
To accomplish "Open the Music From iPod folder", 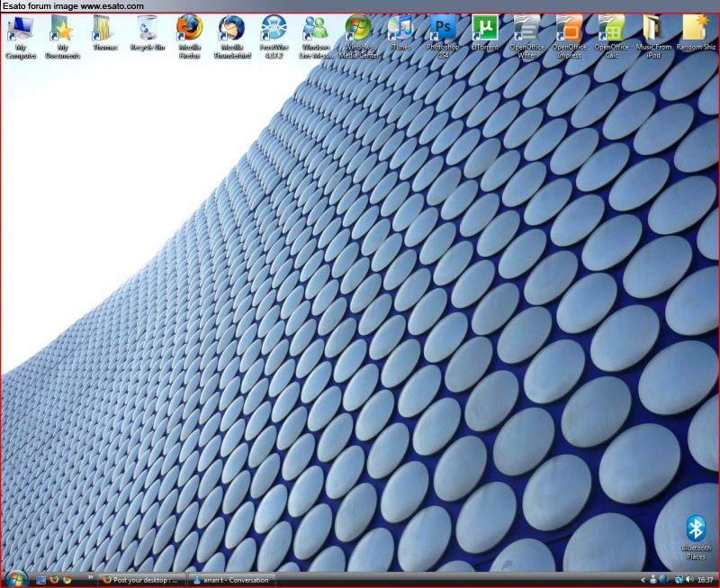I will click(653, 29).
